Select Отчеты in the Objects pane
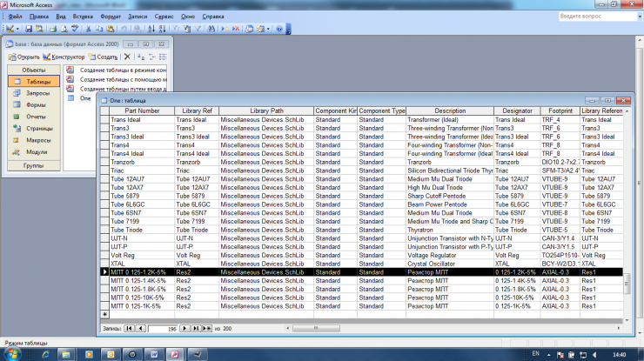Image resolution: width=644 pixels, height=361 pixels. coord(36,116)
